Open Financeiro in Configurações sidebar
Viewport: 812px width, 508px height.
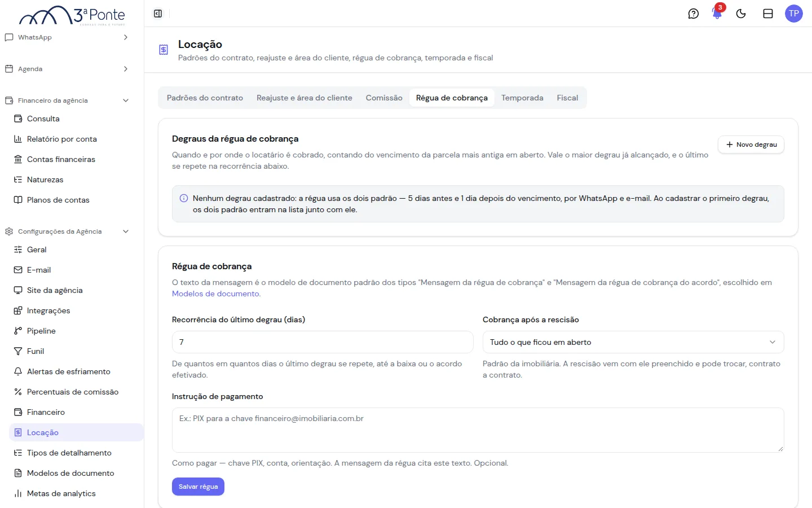pyautogui.click(x=77, y=412)
